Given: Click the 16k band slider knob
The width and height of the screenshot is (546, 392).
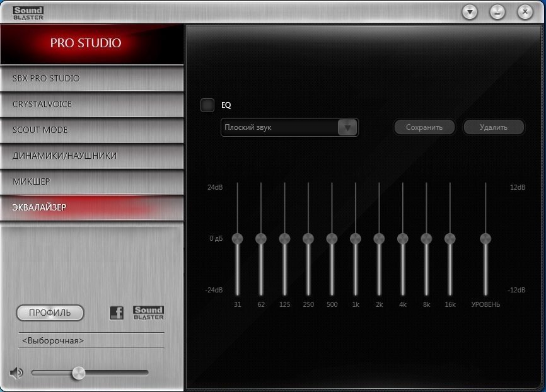Looking at the screenshot, I should [x=450, y=239].
